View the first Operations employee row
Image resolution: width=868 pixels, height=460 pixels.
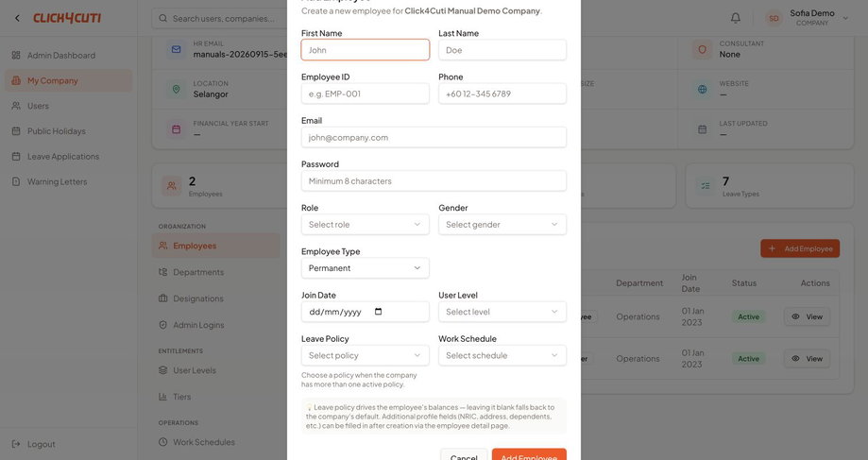(807, 316)
